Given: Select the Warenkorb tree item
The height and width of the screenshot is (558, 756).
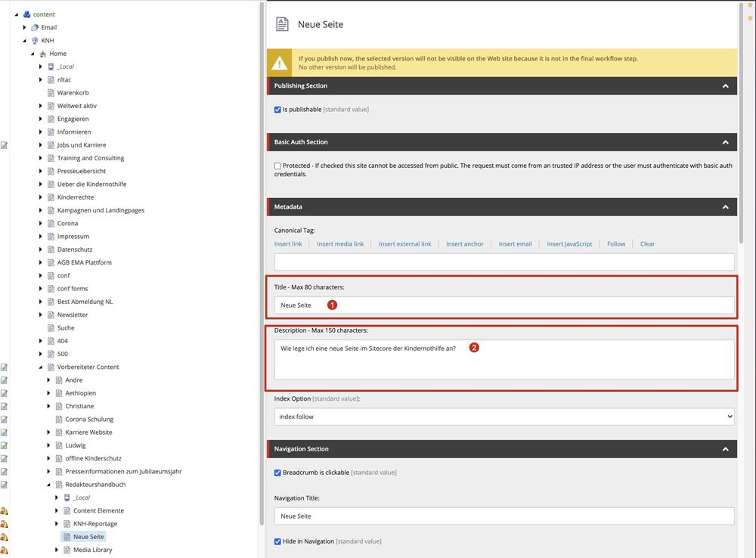Looking at the screenshot, I should 73,93.
